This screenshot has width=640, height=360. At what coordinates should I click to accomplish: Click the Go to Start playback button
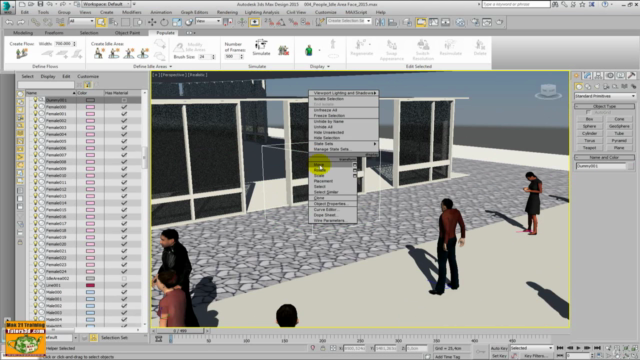(x=560, y=348)
